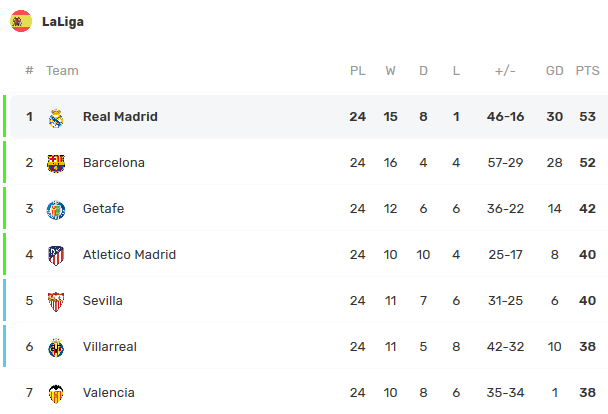608x414 pixels.
Task: Click the Villarreal club crest
Action: (56, 348)
